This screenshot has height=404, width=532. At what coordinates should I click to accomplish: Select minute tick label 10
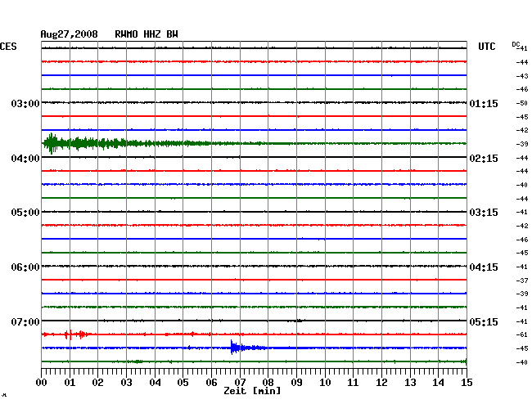pos(325,382)
